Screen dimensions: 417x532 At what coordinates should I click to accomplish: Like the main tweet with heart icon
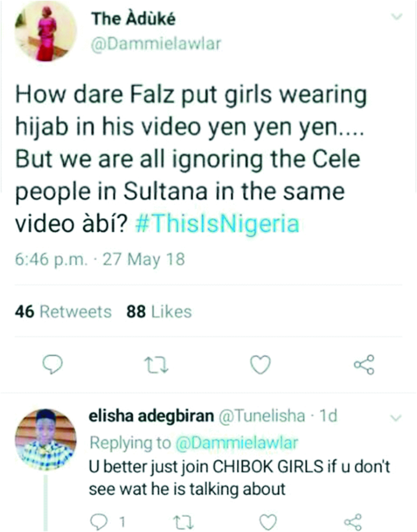261,365
